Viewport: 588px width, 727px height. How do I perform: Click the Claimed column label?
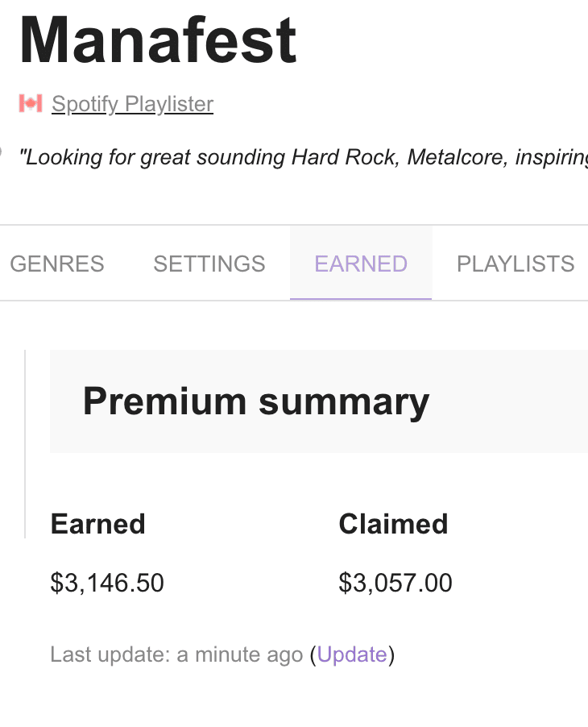pyautogui.click(x=393, y=524)
